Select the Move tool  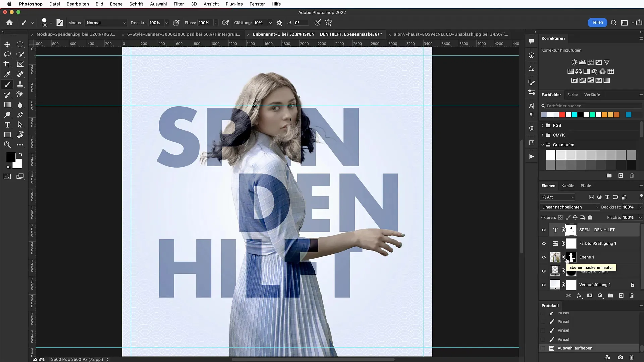[x=7, y=44]
